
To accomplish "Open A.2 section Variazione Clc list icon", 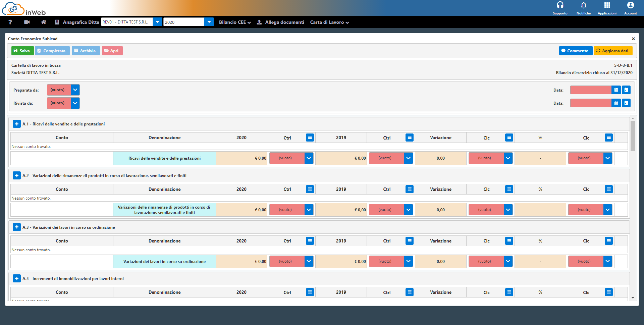I will [509, 189].
